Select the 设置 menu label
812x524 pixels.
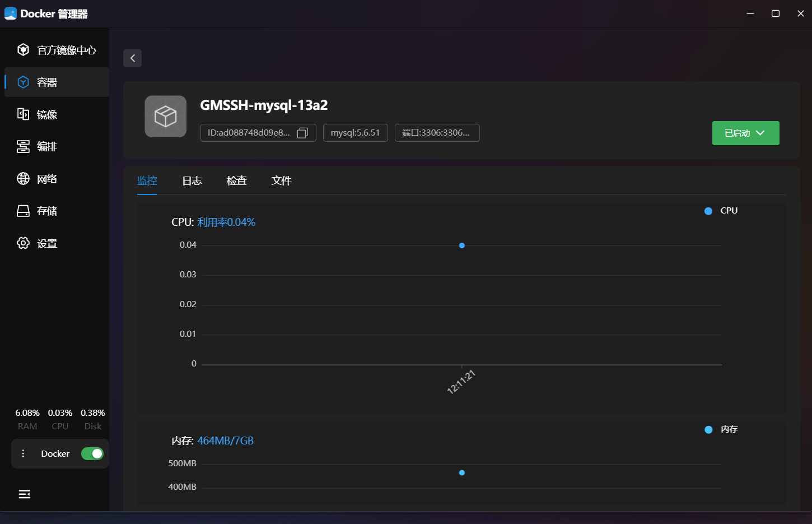[47, 243]
